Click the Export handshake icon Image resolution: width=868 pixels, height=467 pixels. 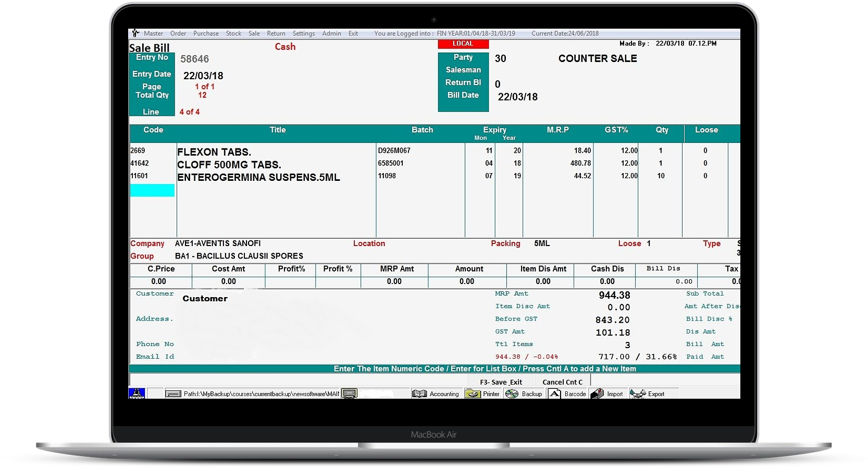pos(638,394)
